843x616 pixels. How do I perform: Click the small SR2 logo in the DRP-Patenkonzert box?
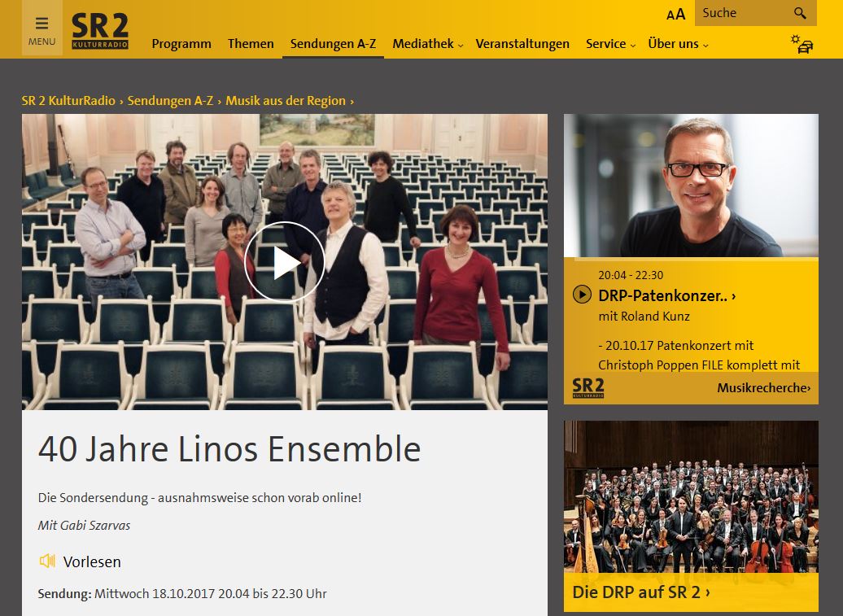(588, 387)
